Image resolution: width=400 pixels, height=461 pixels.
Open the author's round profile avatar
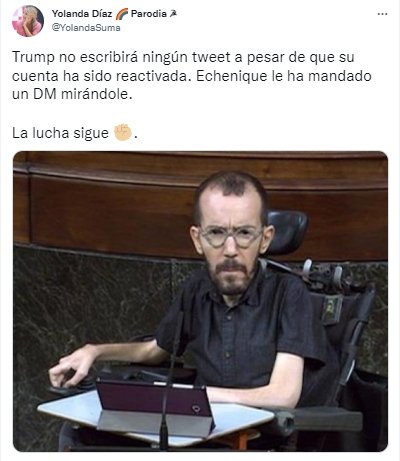coord(28,21)
